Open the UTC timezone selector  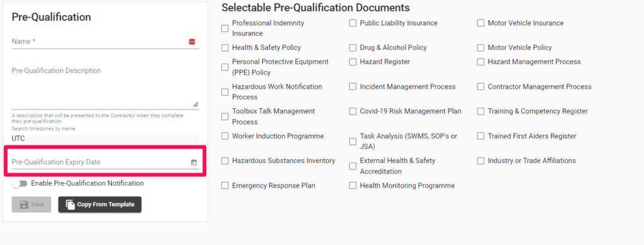[105, 139]
